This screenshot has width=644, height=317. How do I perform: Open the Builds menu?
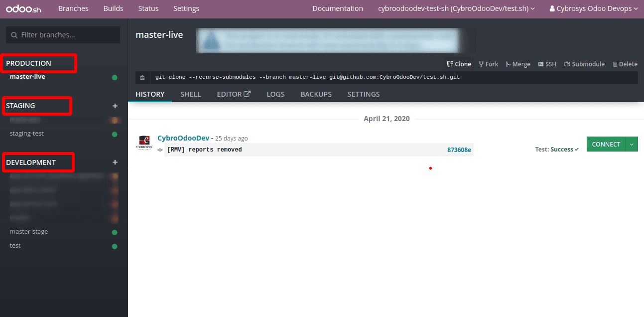(x=113, y=8)
